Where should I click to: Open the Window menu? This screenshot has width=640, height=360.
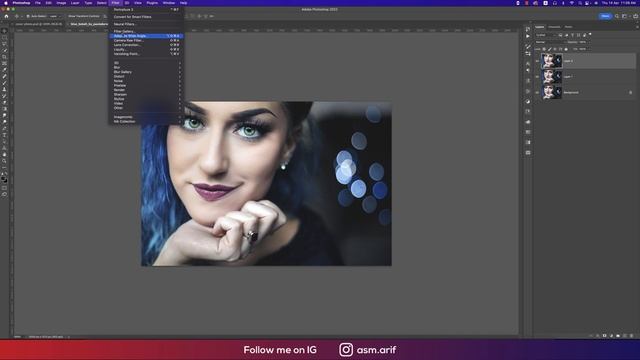click(x=169, y=3)
